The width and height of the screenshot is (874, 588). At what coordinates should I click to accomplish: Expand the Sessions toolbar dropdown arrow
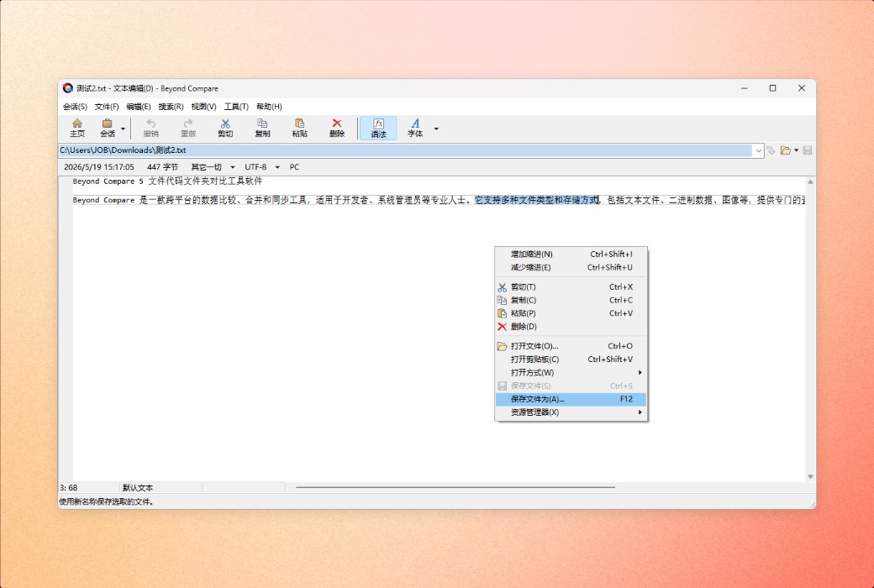pyautogui.click(x=124, y=129)
